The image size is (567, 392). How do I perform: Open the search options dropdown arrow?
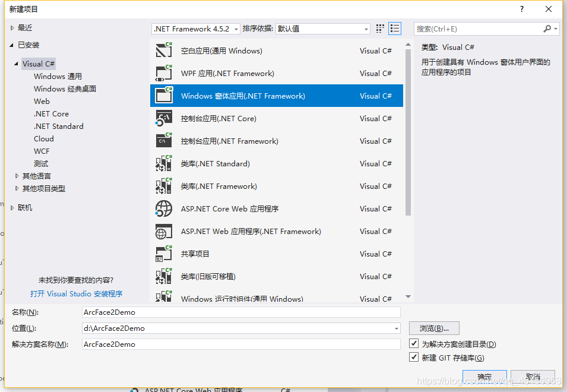tap(556, 29)
